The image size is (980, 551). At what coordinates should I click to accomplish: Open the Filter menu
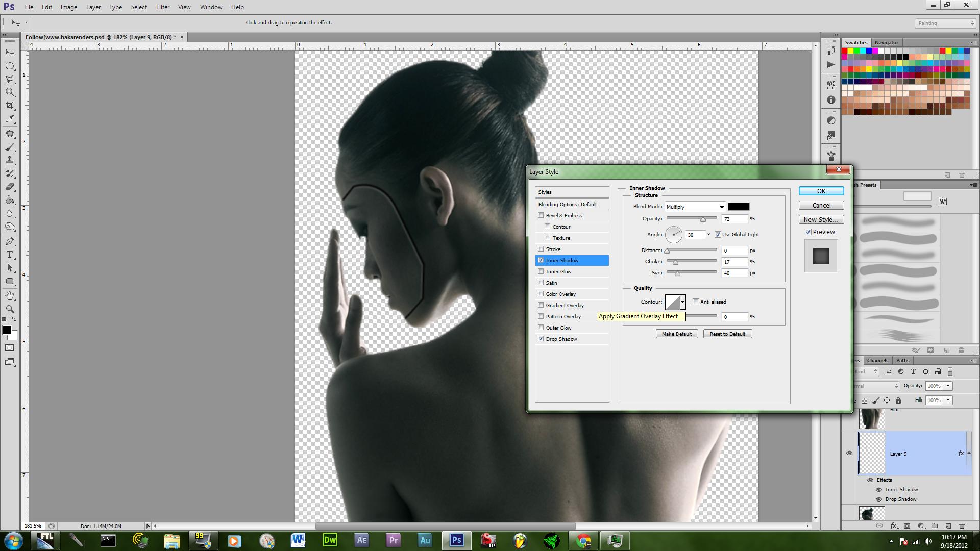[x=163, y=7]
